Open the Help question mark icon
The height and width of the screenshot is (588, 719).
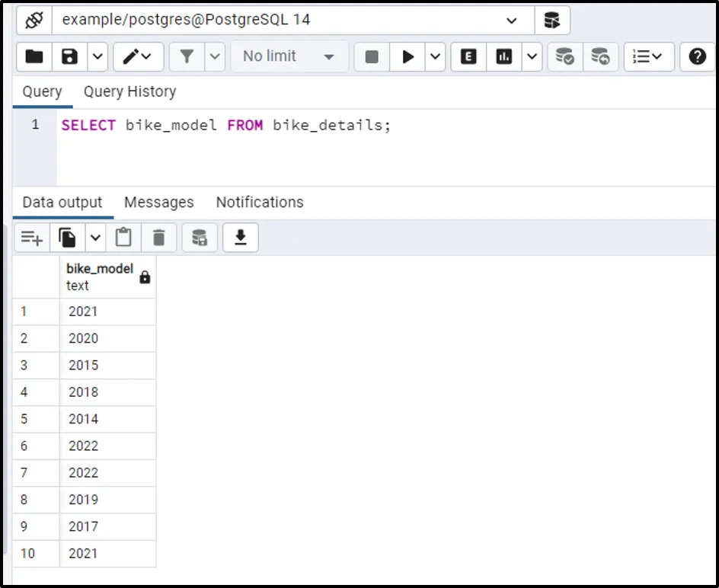pyautogui.click(x=697, y=56)
